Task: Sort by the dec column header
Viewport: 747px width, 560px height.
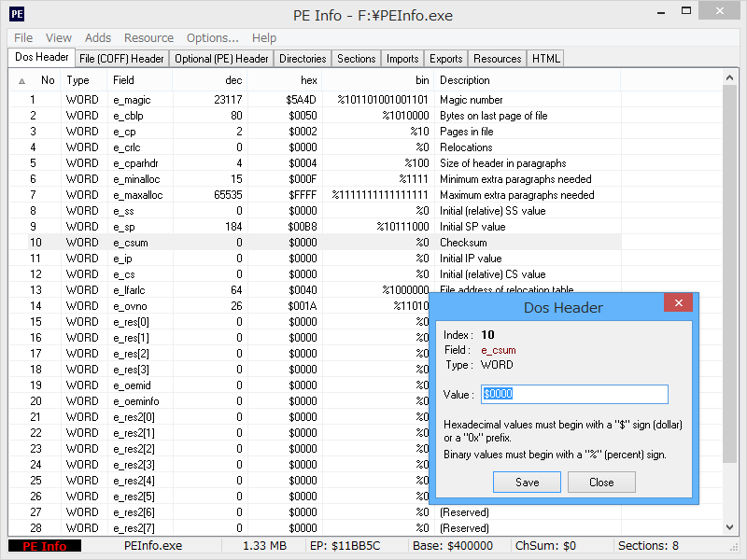Action: click(x=209, y=80)
